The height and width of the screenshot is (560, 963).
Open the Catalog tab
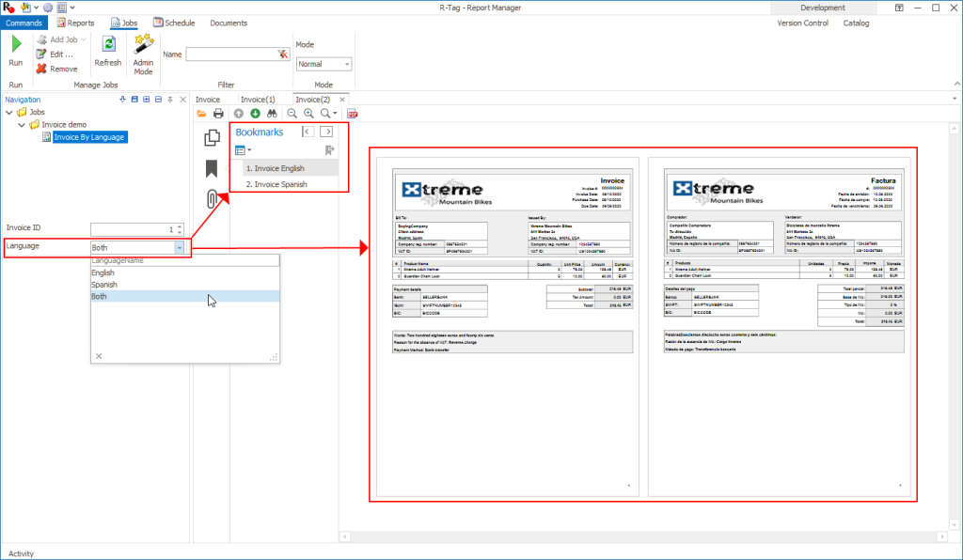856,23
